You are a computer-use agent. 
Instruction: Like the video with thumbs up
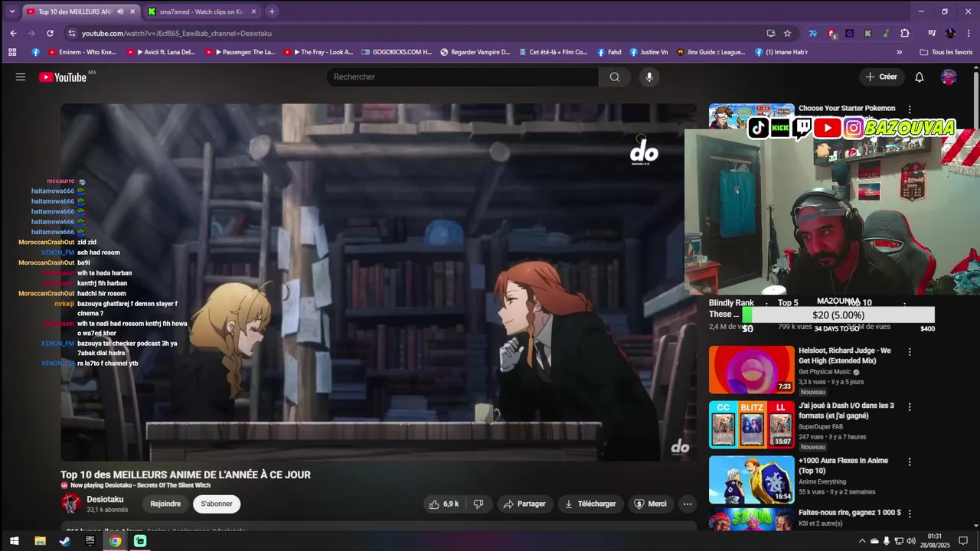444,504
